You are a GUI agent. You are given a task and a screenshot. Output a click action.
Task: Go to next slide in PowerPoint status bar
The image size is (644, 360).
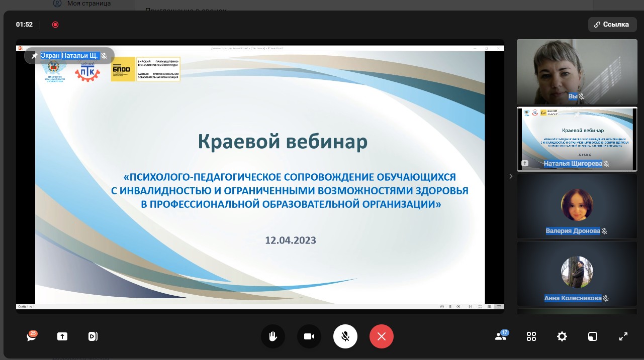[459, 306]
